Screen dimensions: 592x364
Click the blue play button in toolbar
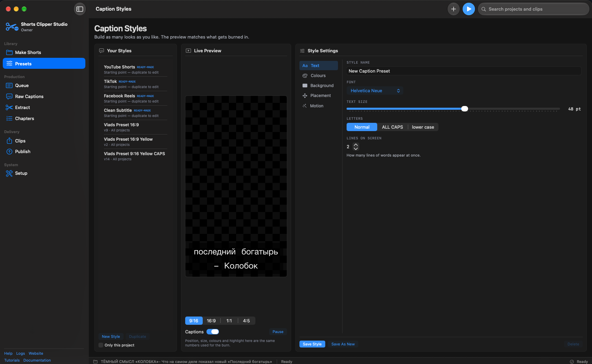469,9
